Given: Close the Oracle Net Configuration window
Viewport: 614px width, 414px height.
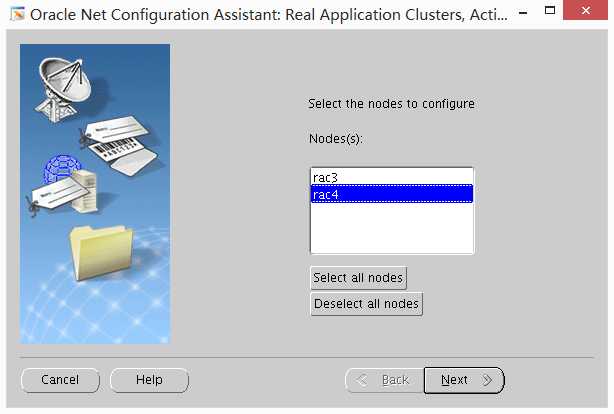Looking at the screenshot, I should (x=585, y=10).
